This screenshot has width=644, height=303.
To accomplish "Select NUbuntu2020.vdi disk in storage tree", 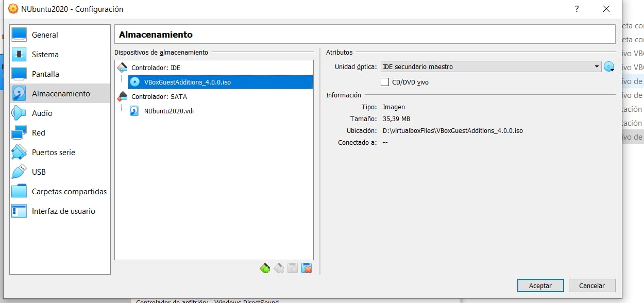I will tap(169, 111).
